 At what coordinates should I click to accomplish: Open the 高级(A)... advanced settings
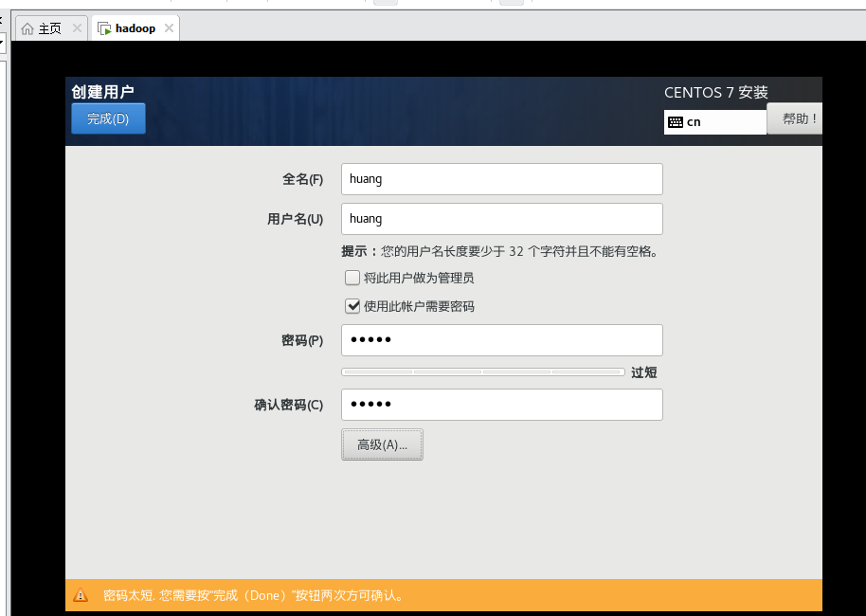click(x=382, y=444)
